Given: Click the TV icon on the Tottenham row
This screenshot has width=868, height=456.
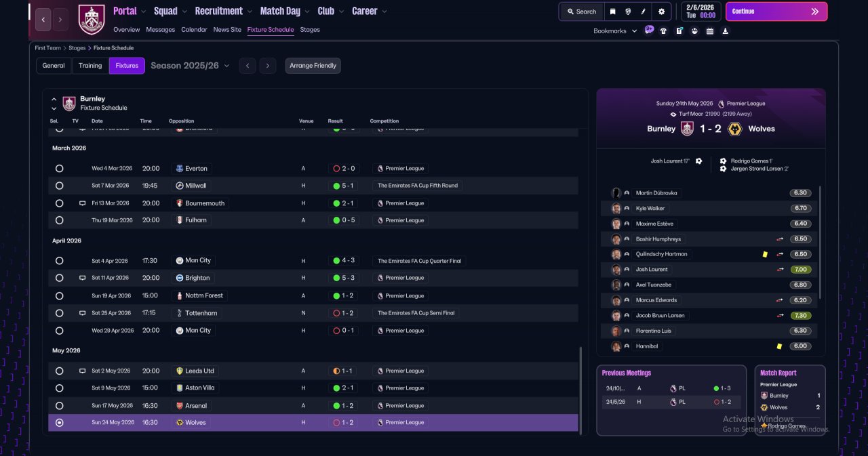Looking at the screenshot, I should [x=82, y=313].
